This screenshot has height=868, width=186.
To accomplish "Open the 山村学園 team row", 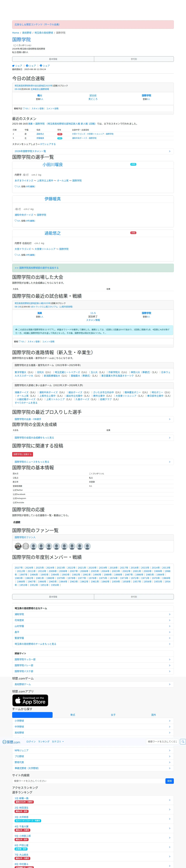I will pos(93,626).
